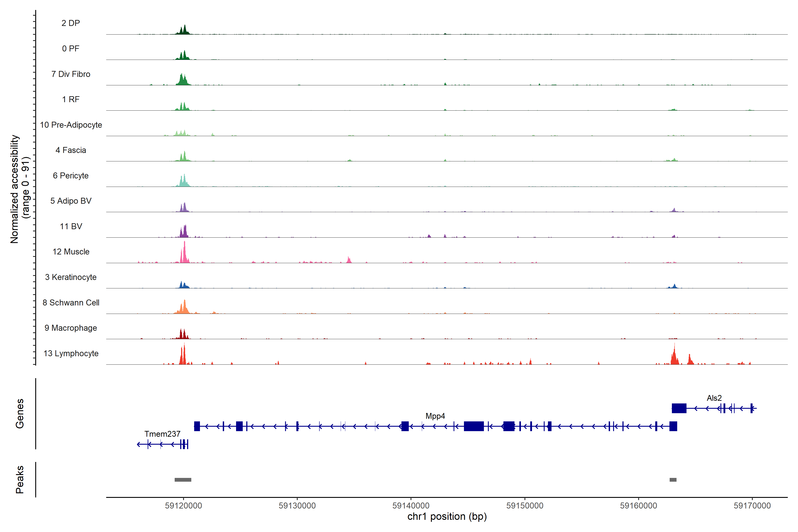798x532 pixels.
Task: Click the 13 Lymphocyte track label
Action: coord(71,353)
